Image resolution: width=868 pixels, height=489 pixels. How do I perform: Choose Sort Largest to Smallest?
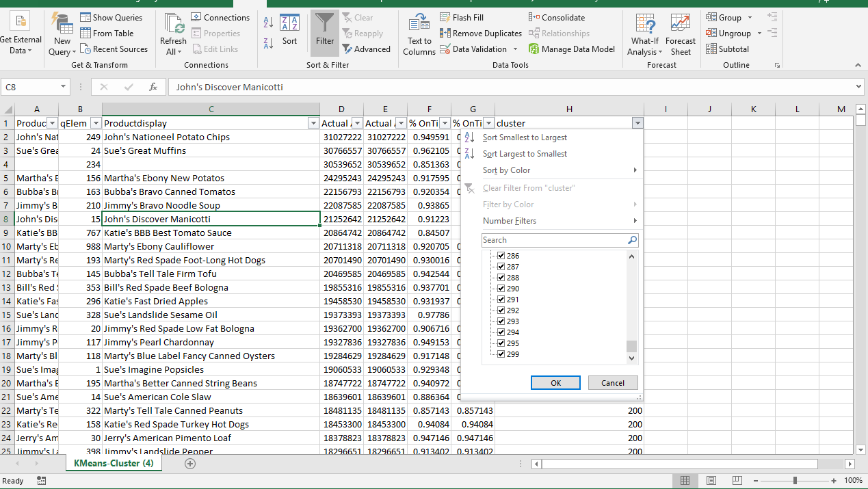525,154
